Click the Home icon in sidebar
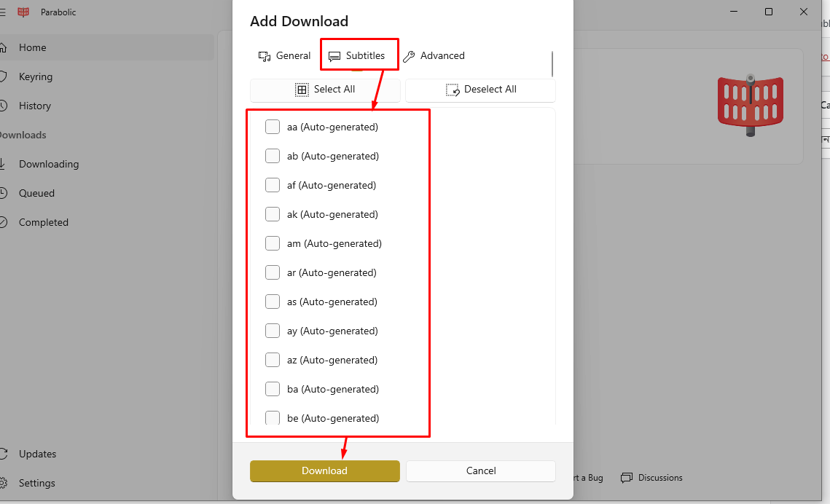Image resolution: width=830 pixels, height=504 pixels. point(4,47)
